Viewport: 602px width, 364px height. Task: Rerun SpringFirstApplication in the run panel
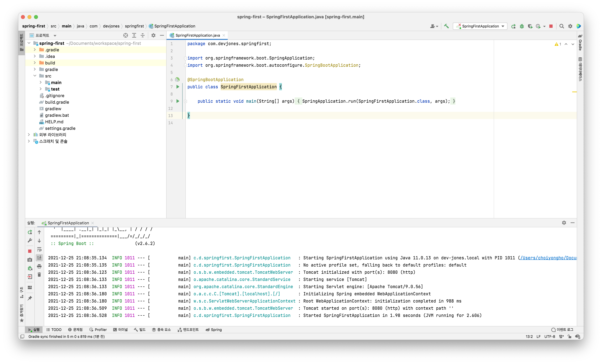tap(30, 232)
